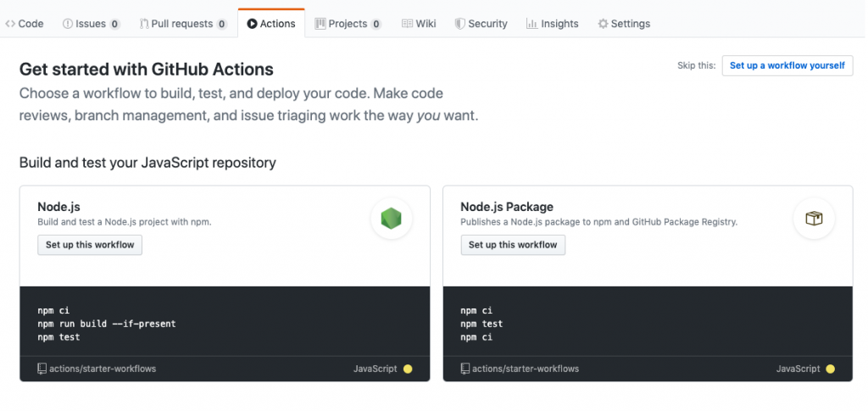Viewport: 868px width, 411px height.
Task: Click 'Publishes a Node.js package' description
Action: tap(599, 222)
